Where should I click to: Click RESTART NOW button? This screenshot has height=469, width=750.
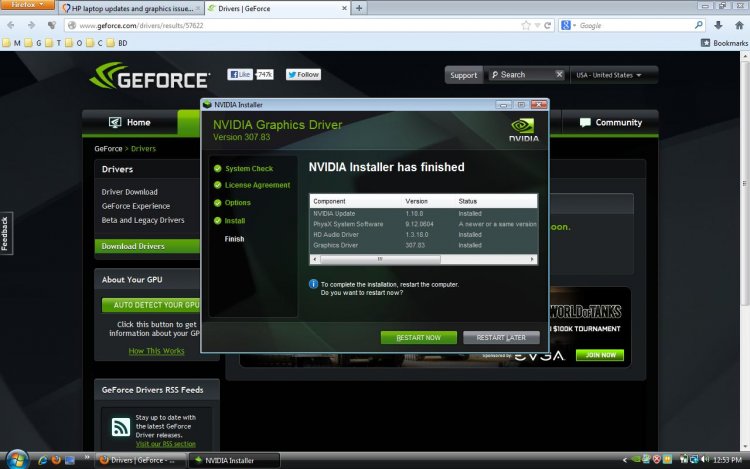419,338
